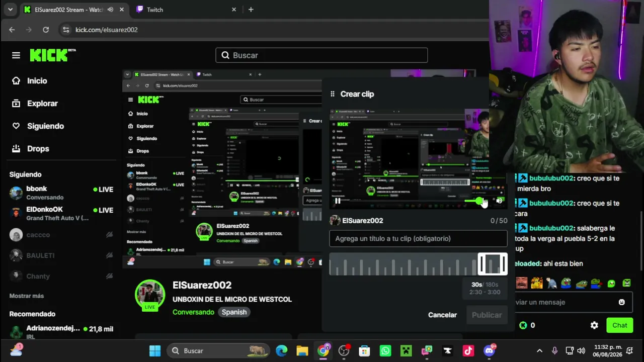Screen dimensions: 644x362
Task: Click the microphone tray icon
Action: [554, 351]
